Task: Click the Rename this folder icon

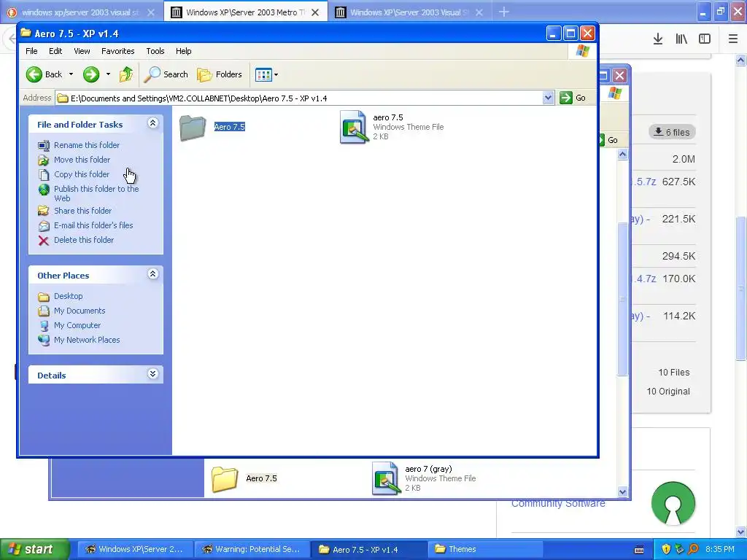Action: [43, 146]
